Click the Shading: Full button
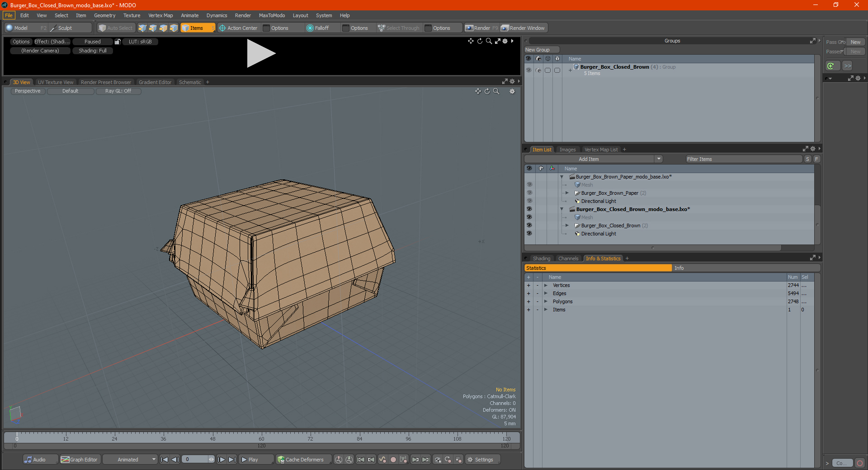868x470 pixels. click(93, 51)
